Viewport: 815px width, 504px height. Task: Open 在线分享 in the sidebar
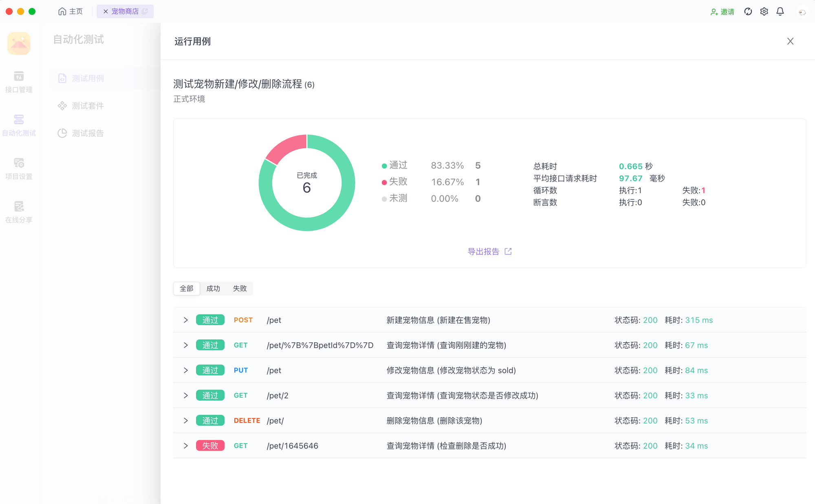click(x=19, y=212)
